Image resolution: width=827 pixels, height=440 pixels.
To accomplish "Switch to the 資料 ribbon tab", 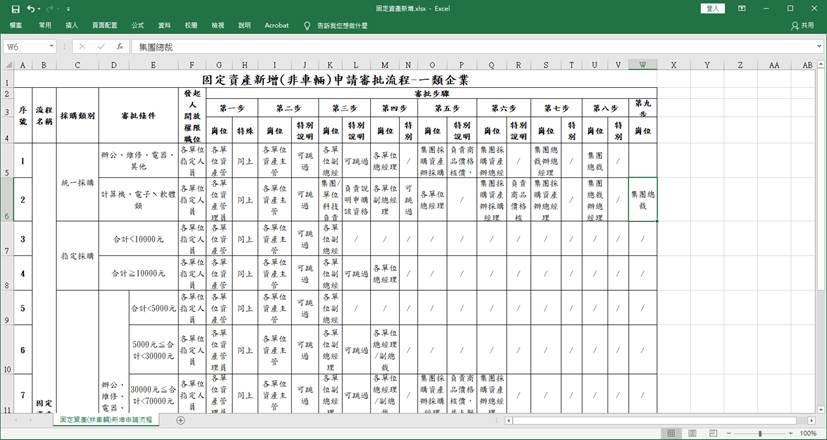I will coord(165,25).
